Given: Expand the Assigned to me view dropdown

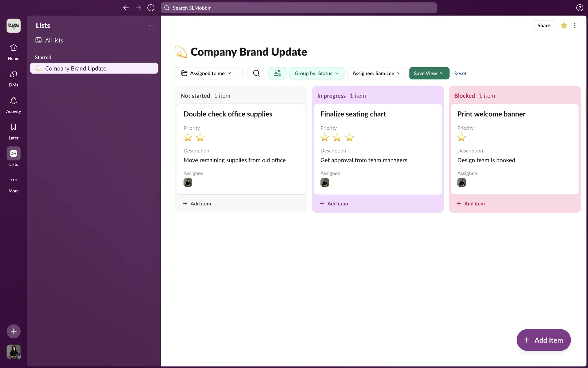Looking at the screenshot, I should (x=206, y=73).
